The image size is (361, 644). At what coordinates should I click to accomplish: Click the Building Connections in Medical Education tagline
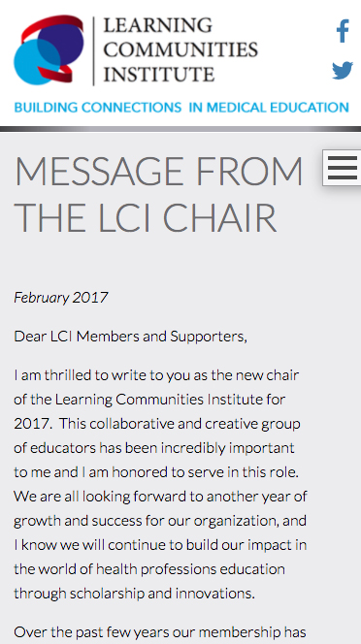[x=181, y=108]
